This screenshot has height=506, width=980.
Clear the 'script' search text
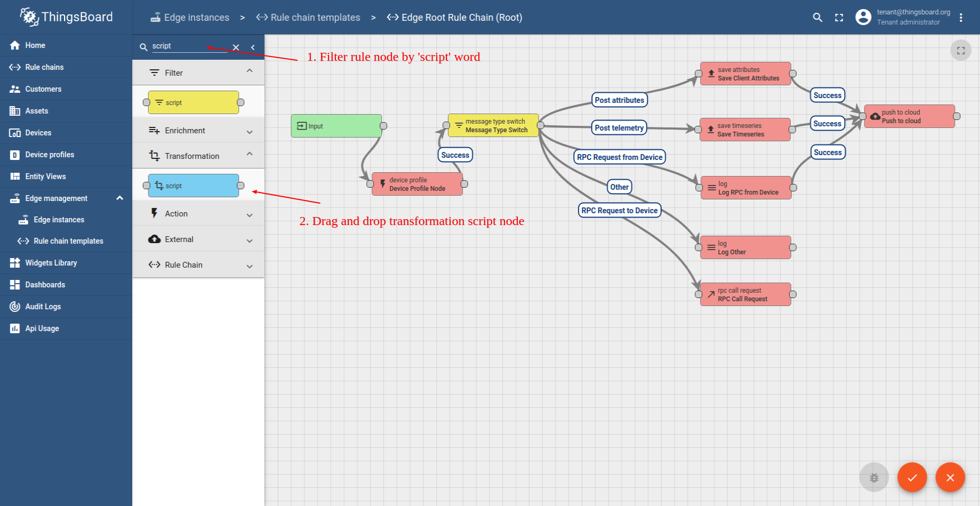[x=236, y=47]
